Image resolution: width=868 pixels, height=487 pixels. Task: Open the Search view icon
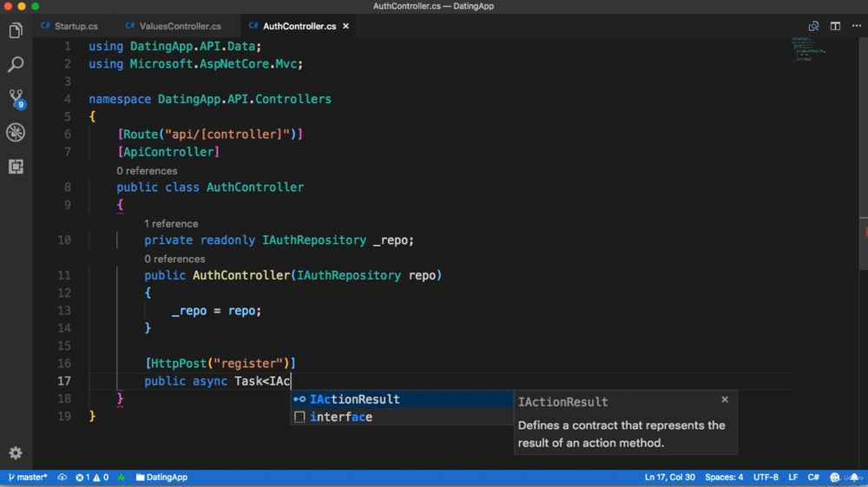pyautogui.click(x=16, y=64)
